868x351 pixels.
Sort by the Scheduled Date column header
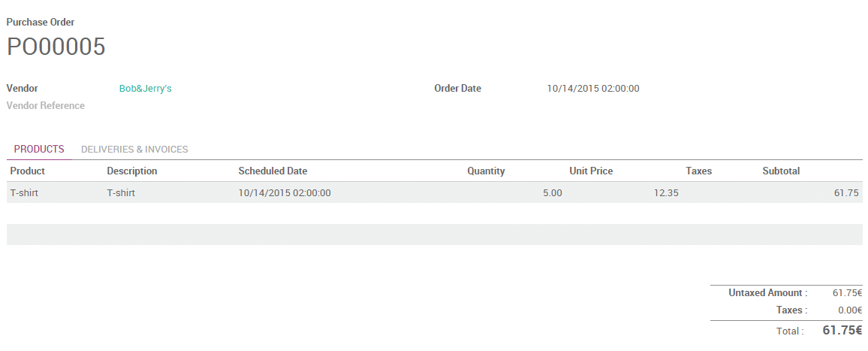click(x=273, y=171)
